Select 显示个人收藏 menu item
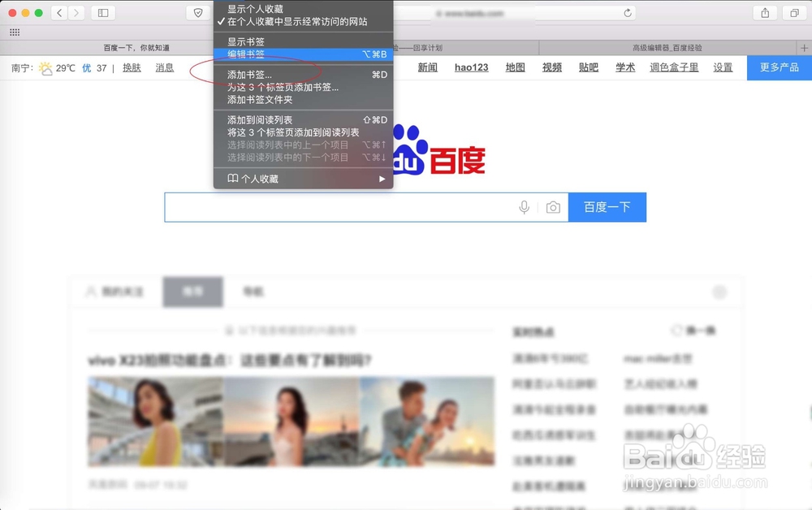812x510 pixels. click(304, 9)
